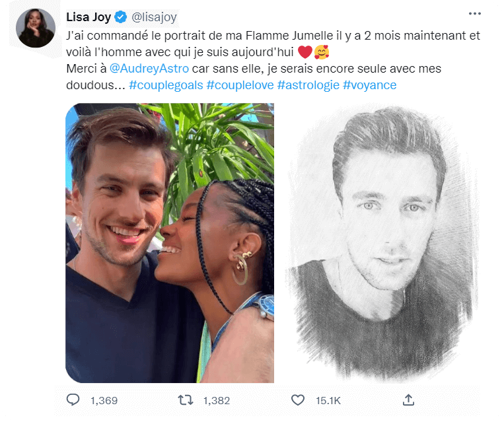This screenshot has width=504, height=422.
Task: Click the reply speech bubble icon
Action: [73, 400]
